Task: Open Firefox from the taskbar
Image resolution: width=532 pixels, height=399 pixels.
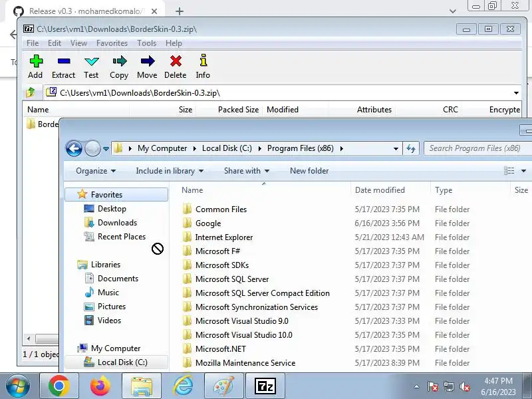Action: [x=100, y=386]
